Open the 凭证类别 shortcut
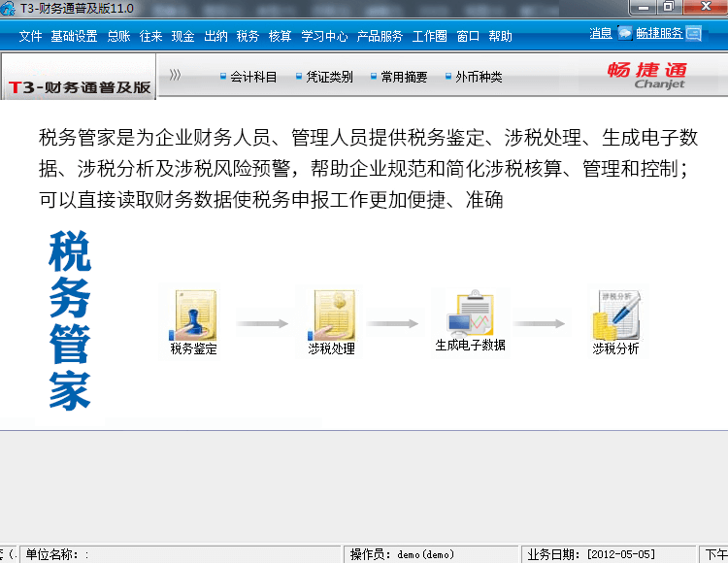 click(x=324, y=77)
